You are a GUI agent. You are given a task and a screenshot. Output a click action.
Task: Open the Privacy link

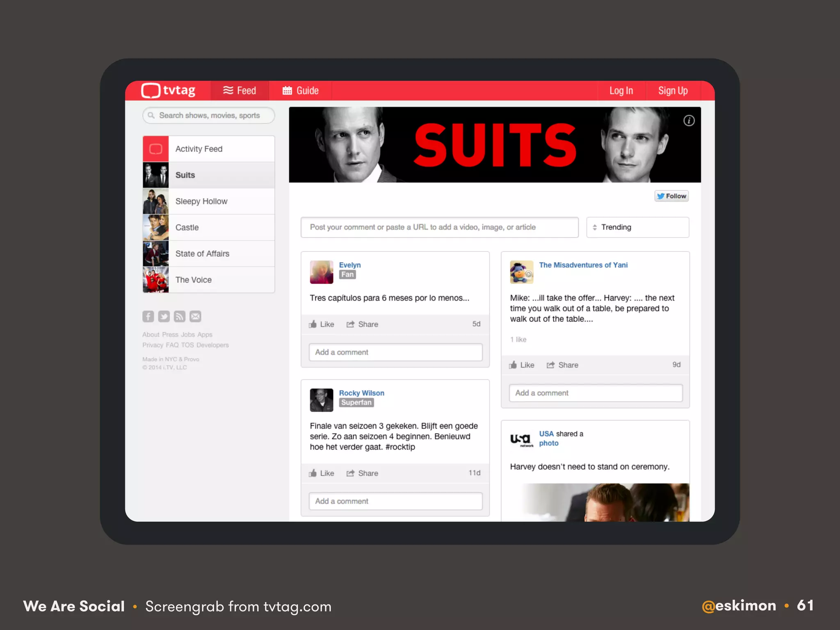point(153,345)
